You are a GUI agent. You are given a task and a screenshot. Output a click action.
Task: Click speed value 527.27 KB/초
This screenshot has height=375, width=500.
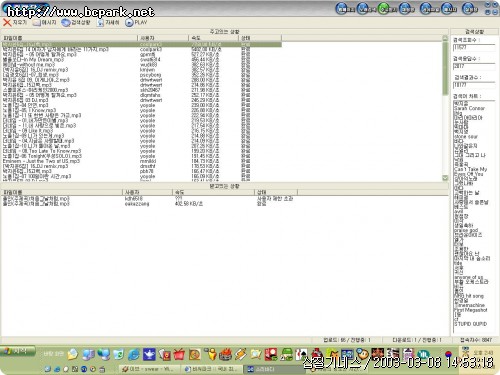pos(205,54)
